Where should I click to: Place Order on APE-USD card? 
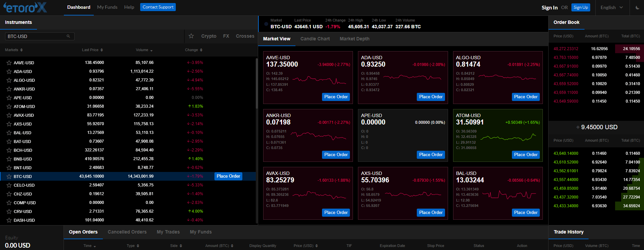pos(431,155)
